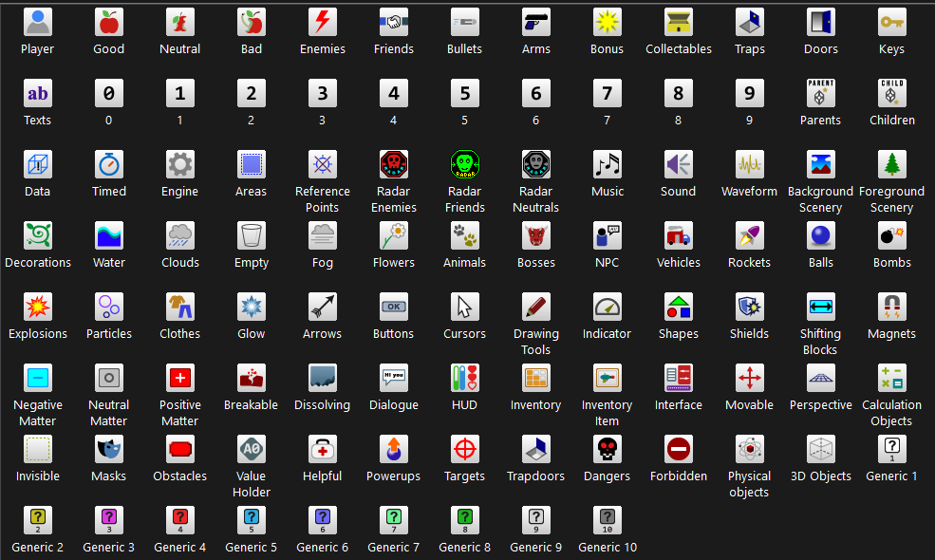The width and height of the screenshot is (935, 560).
Task: Pick the Forbidden no-entry icon
Action: [x=679, y=450]
